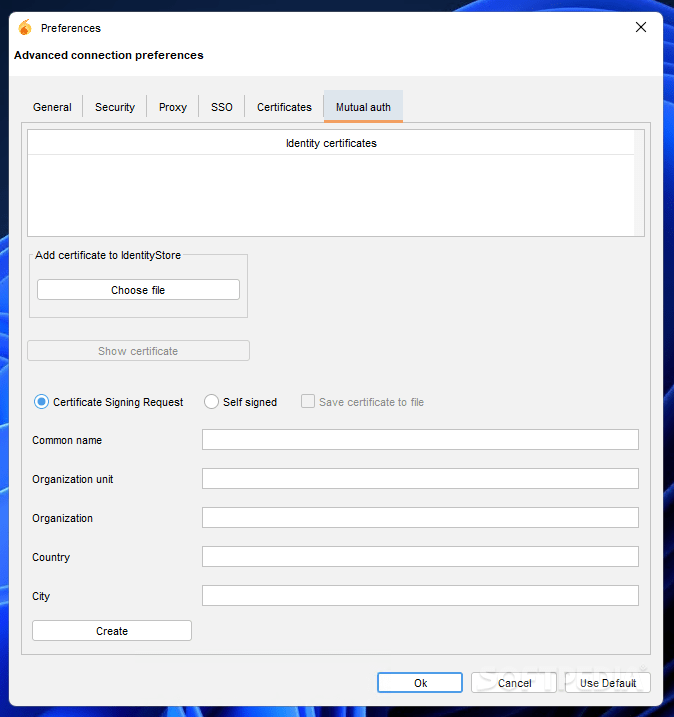
Task: Click the Advanced connection preferences heading
Action: pos(109,55)
